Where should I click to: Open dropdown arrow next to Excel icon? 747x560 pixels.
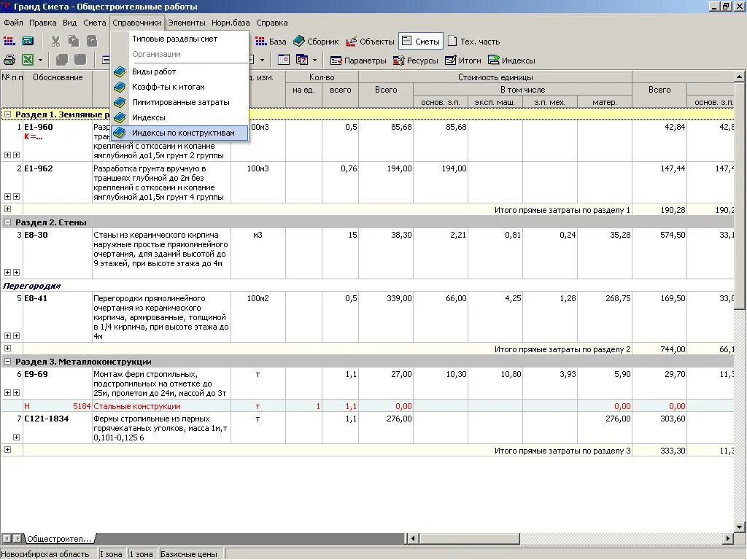click(41, 61)
